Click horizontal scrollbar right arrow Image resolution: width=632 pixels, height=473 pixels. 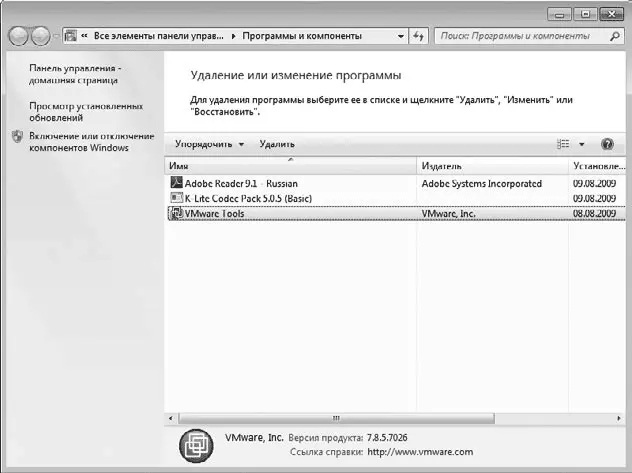[619, 418]
